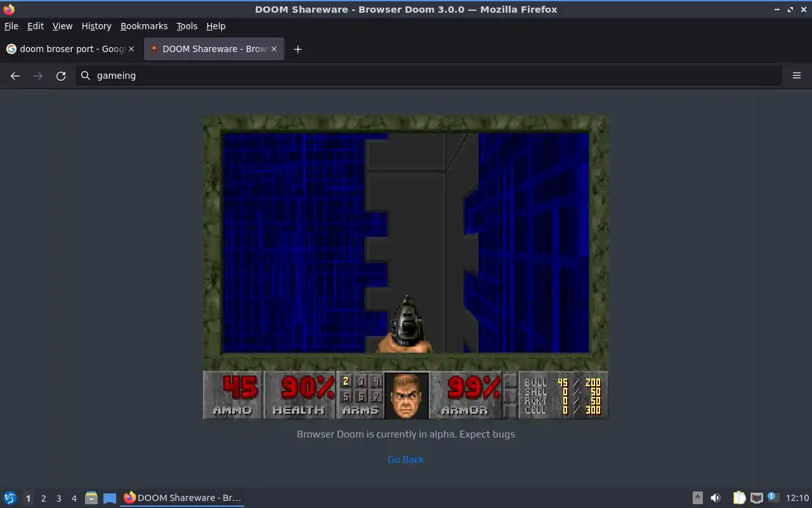Open the Help menu

click(216, 26)
